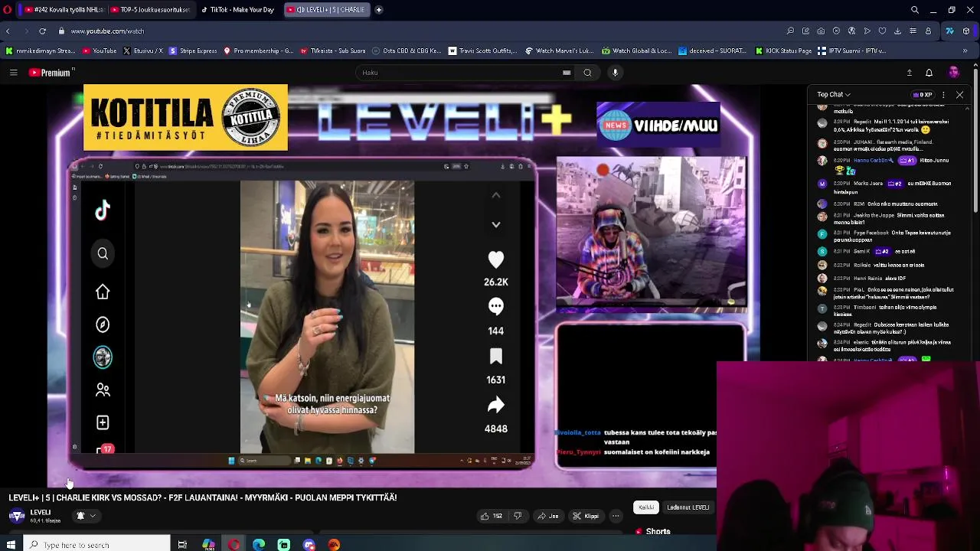Open the Pro membership bookmark
The image size is (980, 551).
point(258,51)
